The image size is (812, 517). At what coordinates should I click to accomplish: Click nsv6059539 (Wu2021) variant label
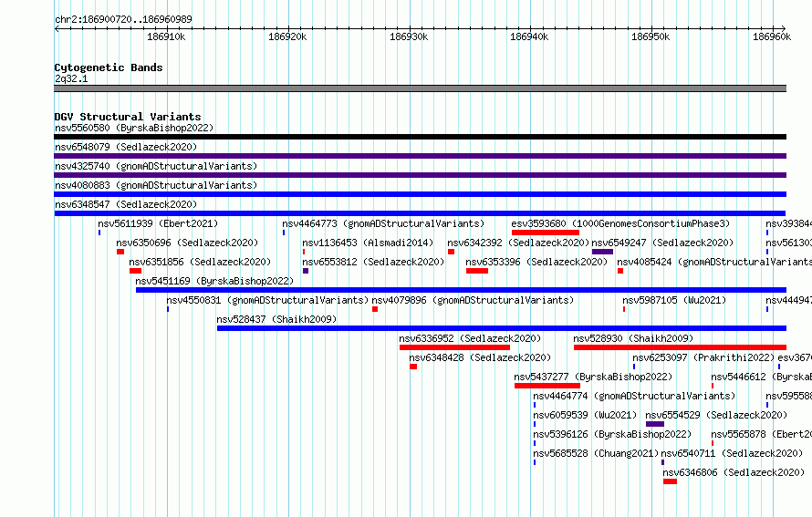(x=585, y=415)
